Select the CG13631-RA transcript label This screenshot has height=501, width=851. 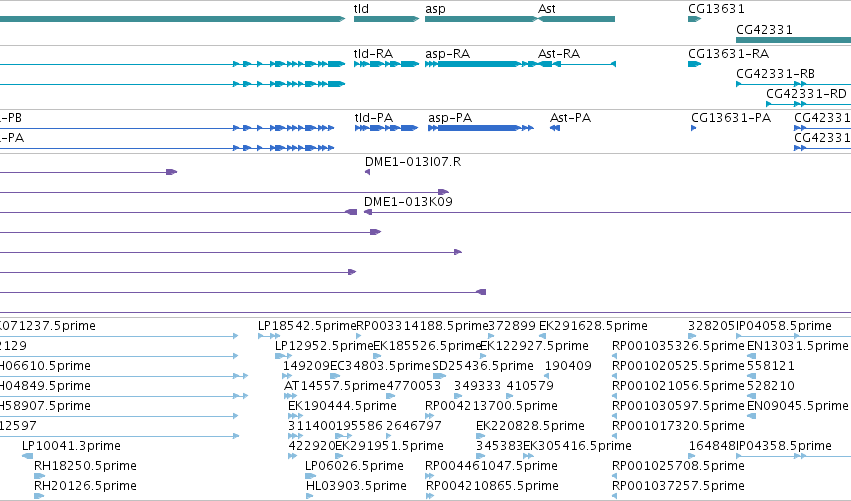[729, 53]
